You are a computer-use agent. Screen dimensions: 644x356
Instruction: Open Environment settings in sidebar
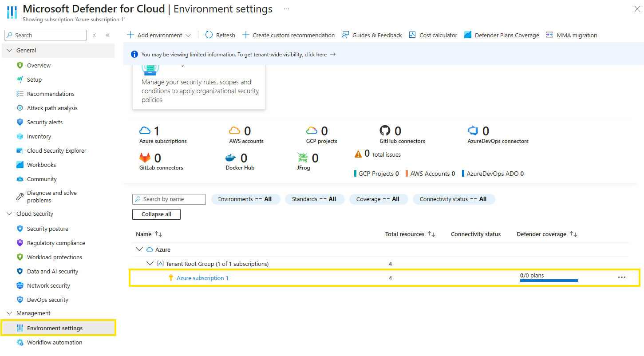pos(58,328)
